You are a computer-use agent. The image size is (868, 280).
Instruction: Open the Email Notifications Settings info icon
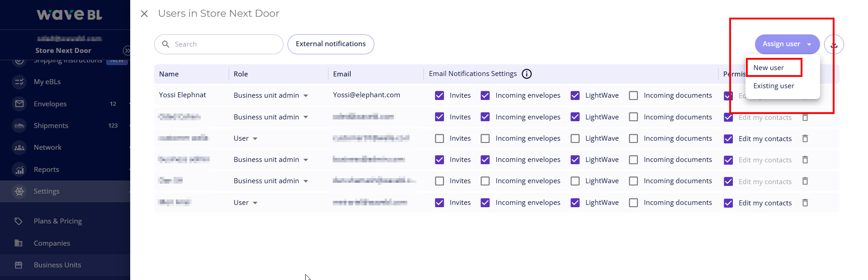coord(527,74)
